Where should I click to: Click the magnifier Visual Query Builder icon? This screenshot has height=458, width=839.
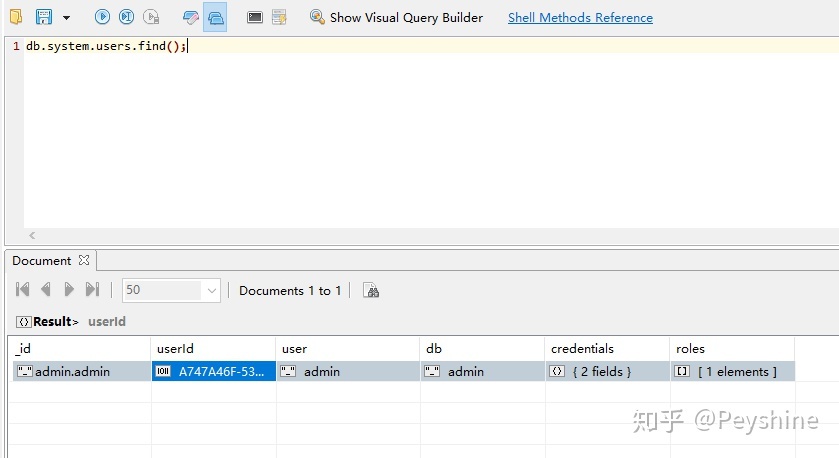(317, 17)
